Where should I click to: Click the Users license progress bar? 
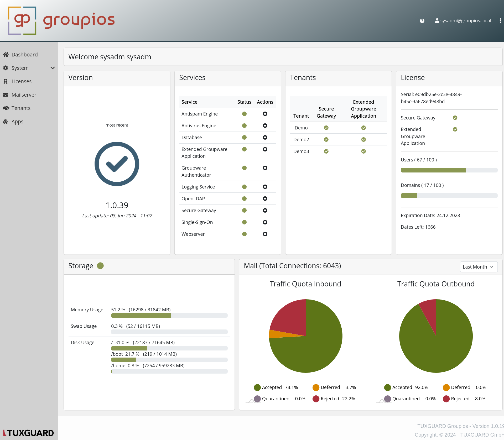pyautogui.click(x=449, y=170)
